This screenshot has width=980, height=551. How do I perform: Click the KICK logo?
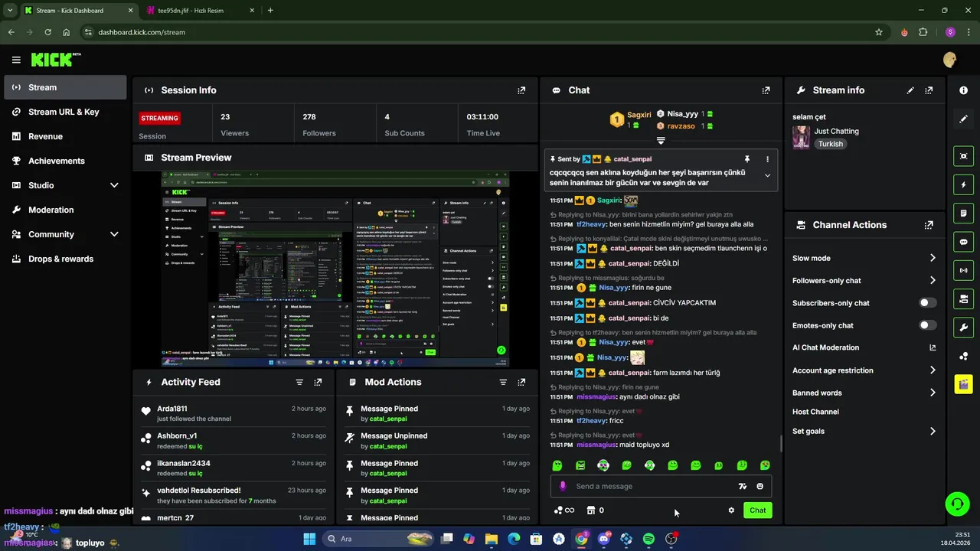coord(56,60)
